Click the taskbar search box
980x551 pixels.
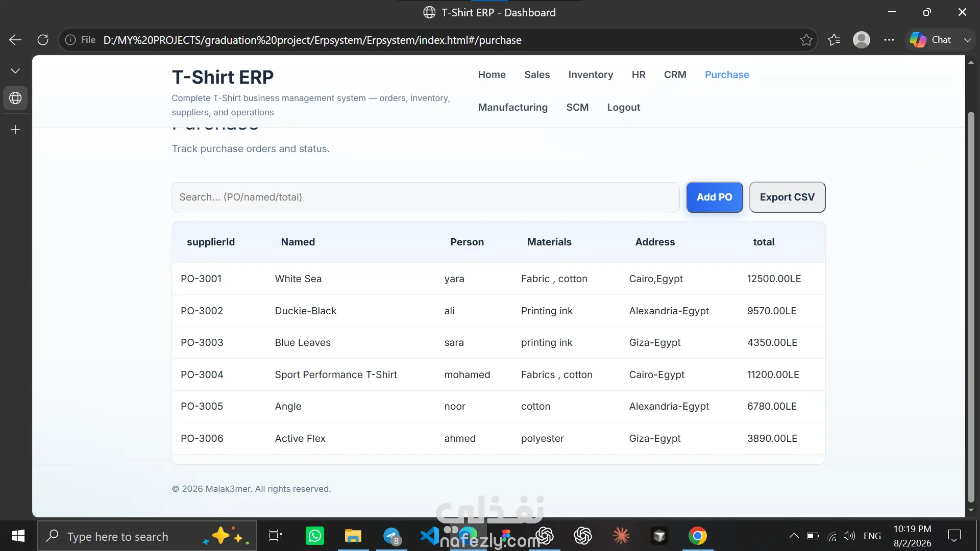coord(147,536)
